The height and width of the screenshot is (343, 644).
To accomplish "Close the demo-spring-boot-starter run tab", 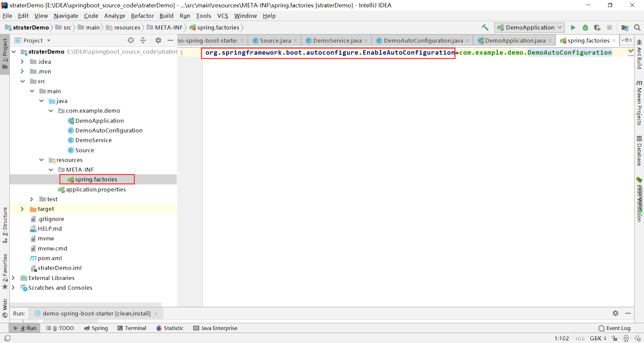I will pos(156,313).
